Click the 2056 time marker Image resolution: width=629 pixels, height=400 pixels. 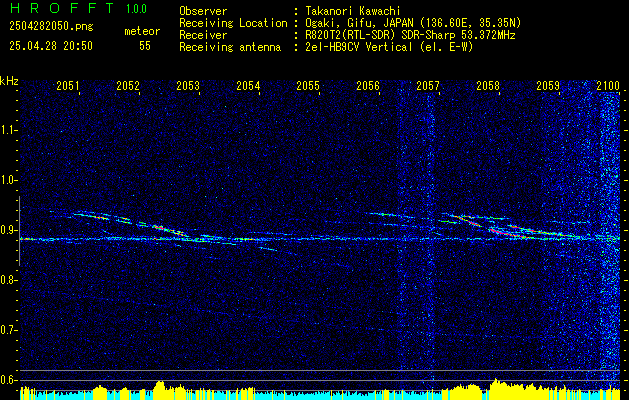click(x=368, y=85)
